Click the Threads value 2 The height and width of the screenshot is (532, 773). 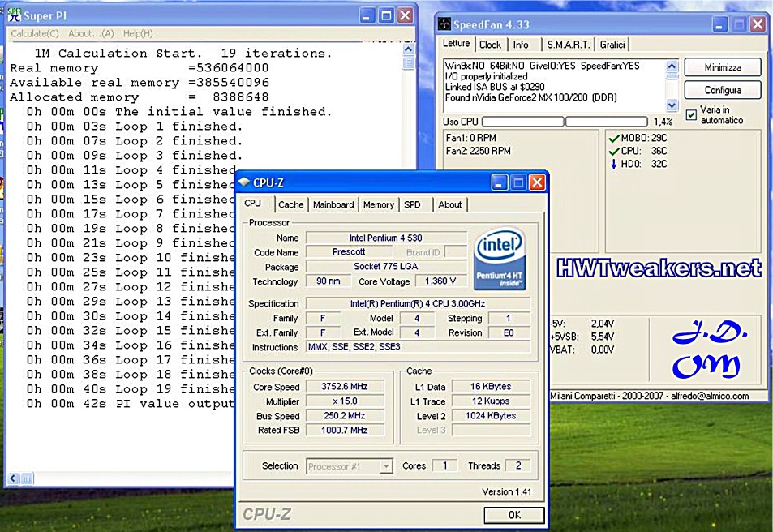point(518,466)
